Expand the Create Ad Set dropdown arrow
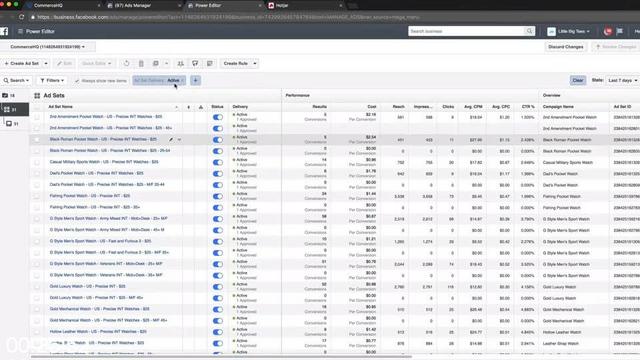This screenshot has height=360, width=640. pos(46,64)
